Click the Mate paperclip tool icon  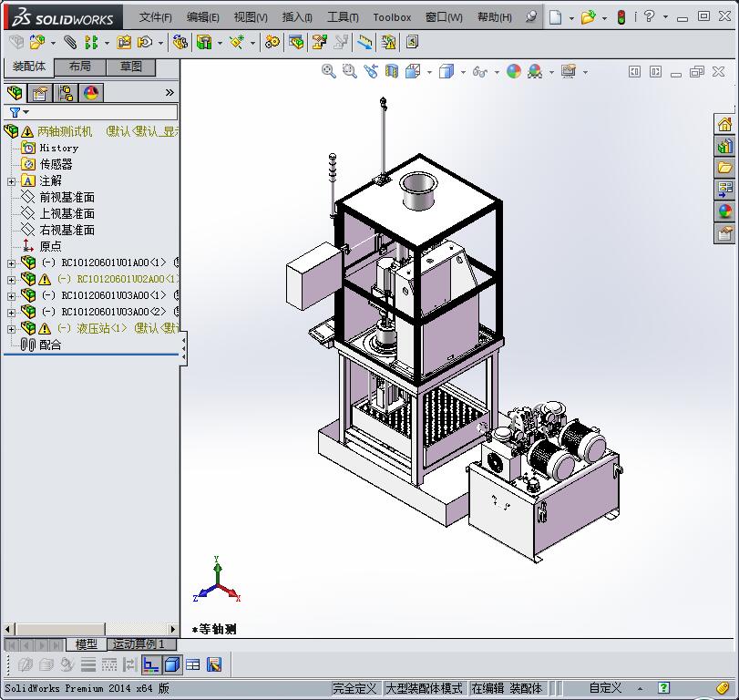click(70, 43)
